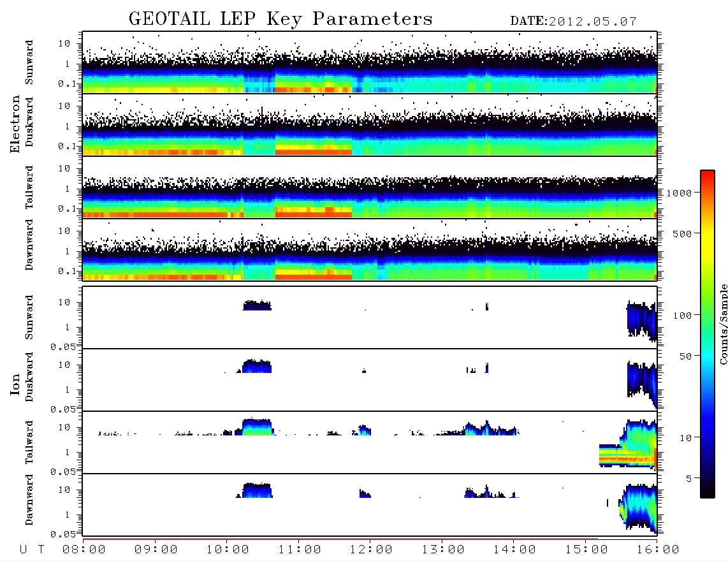Click the Electron Sunward spectrogram panel
The image size is (728, 561).
(x=370, y=62)
